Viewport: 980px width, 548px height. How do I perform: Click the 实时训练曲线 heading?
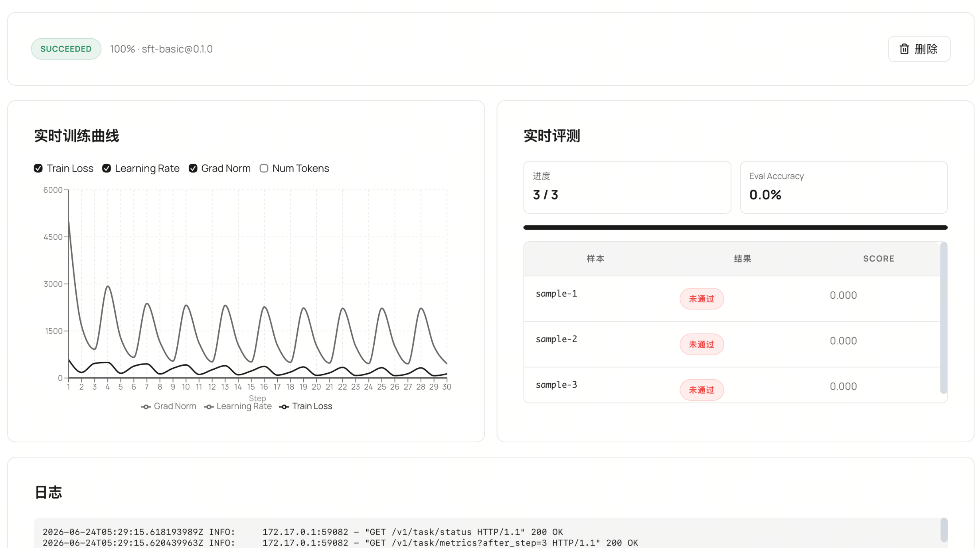click(x=77, y=136)
